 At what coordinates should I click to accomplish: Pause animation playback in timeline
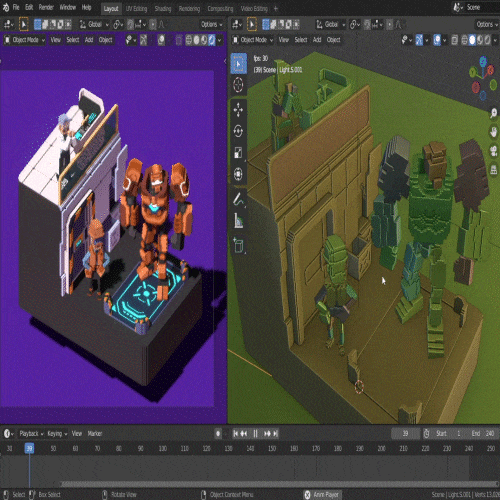click(x=255, y=433)
